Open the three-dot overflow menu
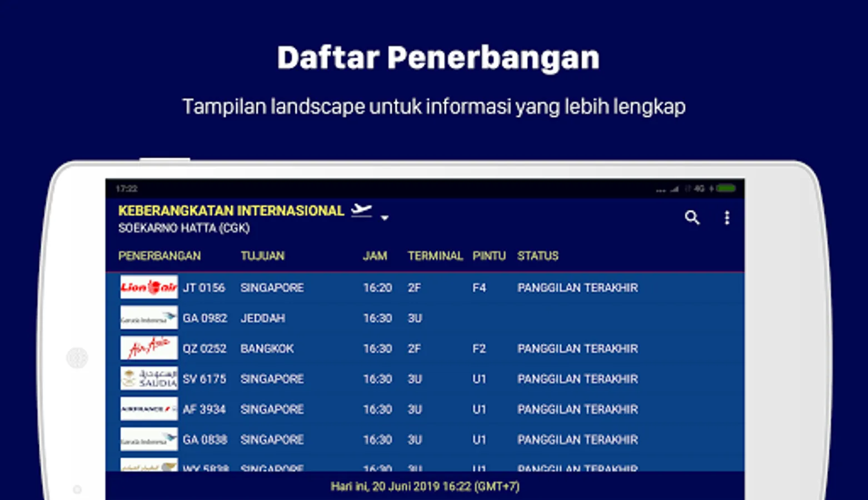Image resolution: width=868 pixels, height=500 pixels. 727,217
